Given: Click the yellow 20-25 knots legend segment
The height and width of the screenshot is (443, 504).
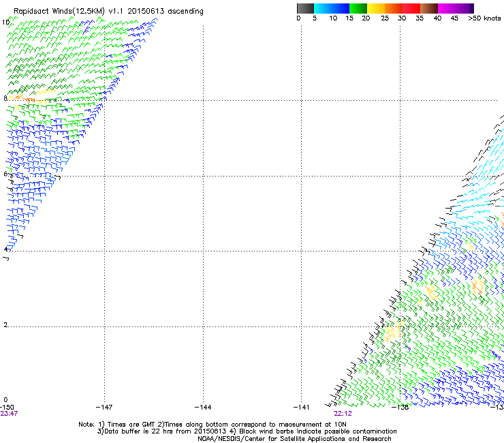Looking at the screenshot, I should click(376, 8).
